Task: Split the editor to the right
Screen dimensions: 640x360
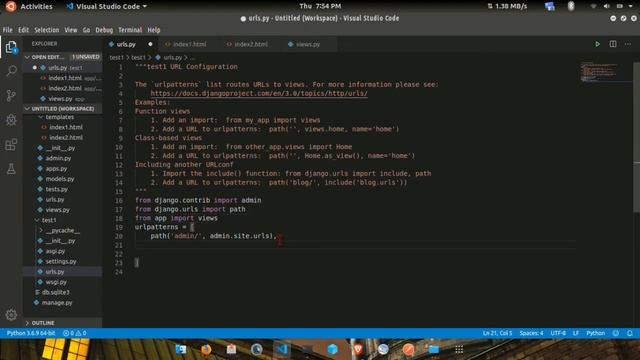Action: pyautogui.click(x=613, y=44)
